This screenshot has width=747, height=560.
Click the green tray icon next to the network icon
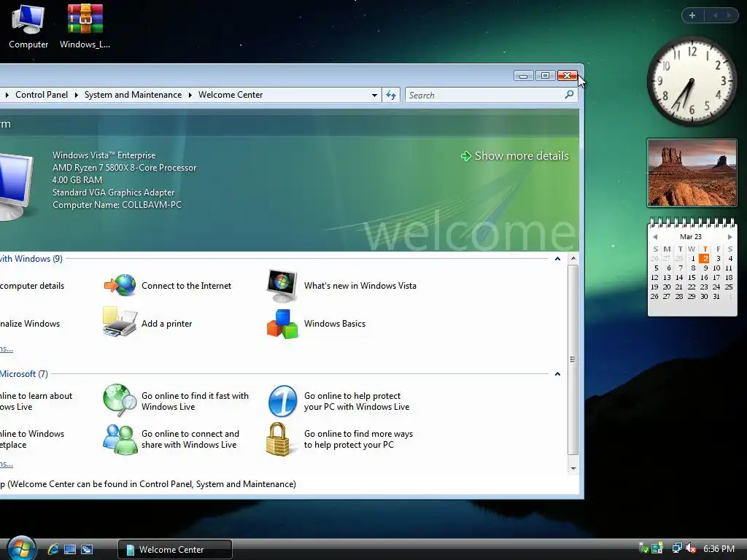pos(658,548)
